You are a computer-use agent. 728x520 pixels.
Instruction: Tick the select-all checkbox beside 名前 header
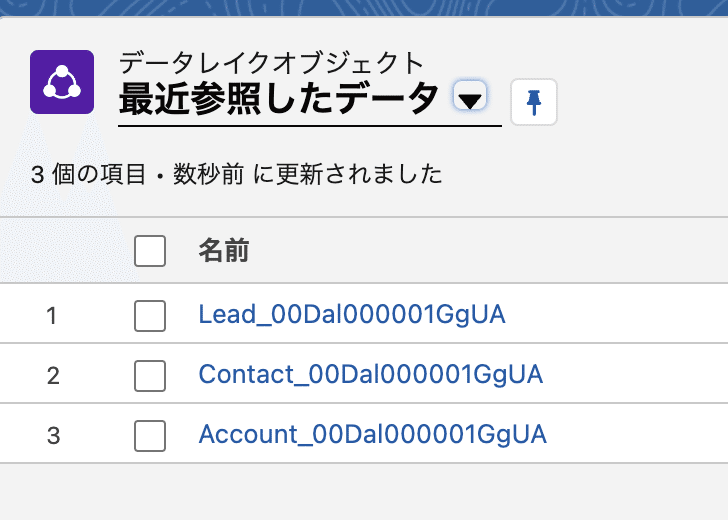coord(150,251)
